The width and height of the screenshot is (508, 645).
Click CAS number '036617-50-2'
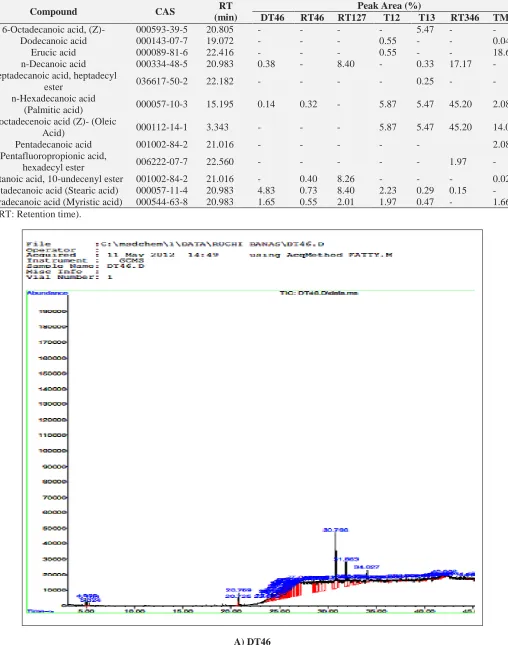click(x=162, y=81)
